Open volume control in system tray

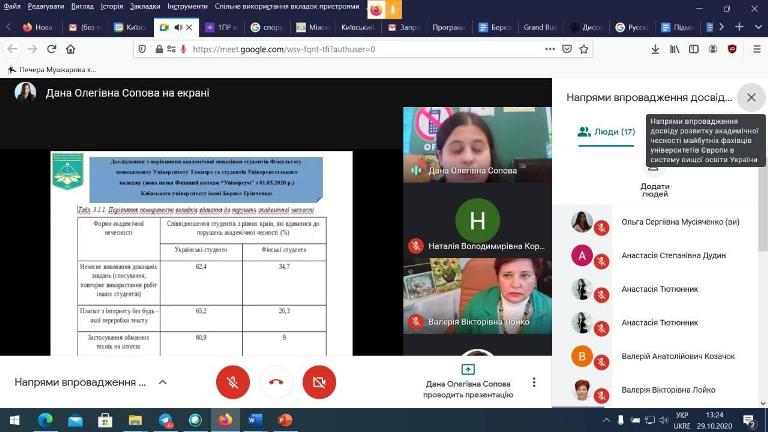tap(664, 420)
